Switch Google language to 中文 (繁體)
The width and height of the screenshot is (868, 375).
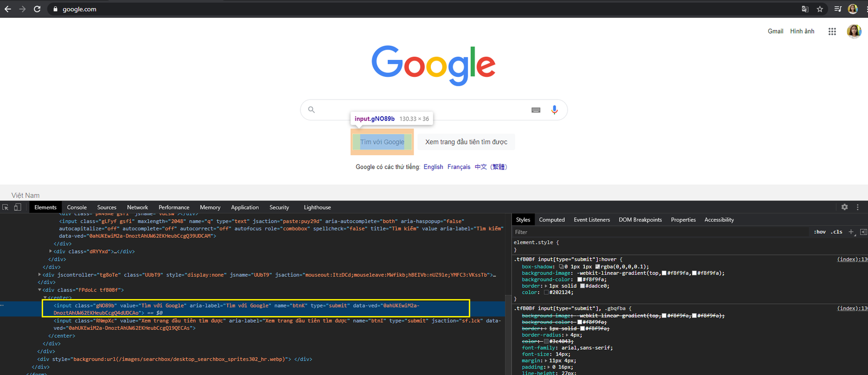tap(491, 167)
